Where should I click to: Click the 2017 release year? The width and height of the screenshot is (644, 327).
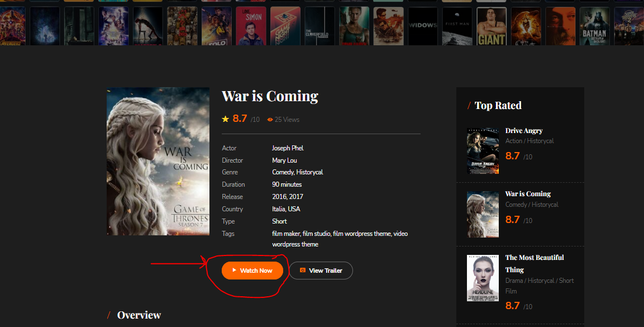pyautogui.click(x=296, y=197)
